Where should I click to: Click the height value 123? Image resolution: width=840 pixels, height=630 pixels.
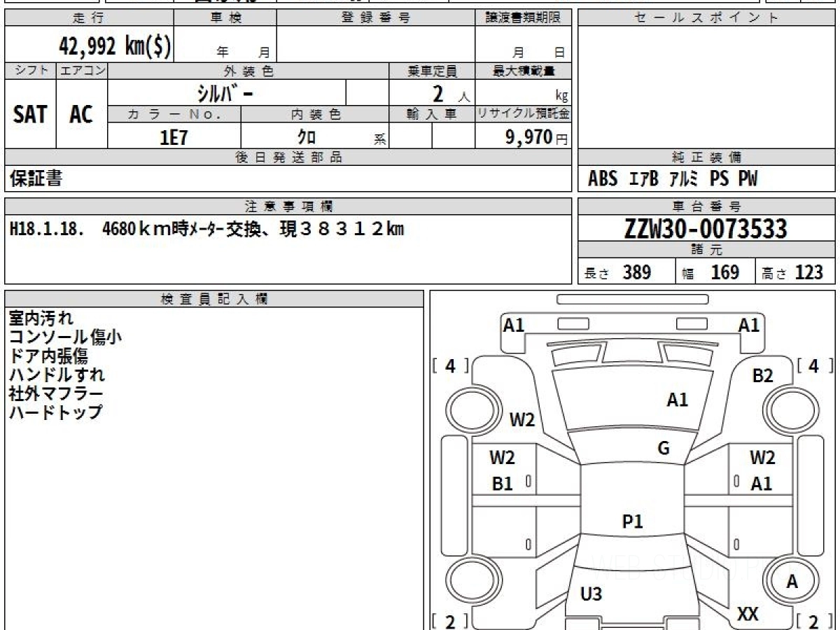coord(809,272)
